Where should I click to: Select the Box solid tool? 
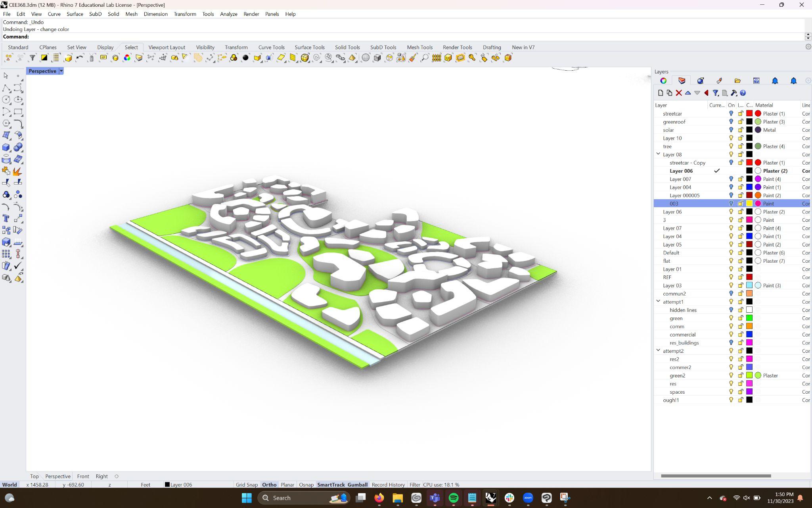click(x=6, y=147)
